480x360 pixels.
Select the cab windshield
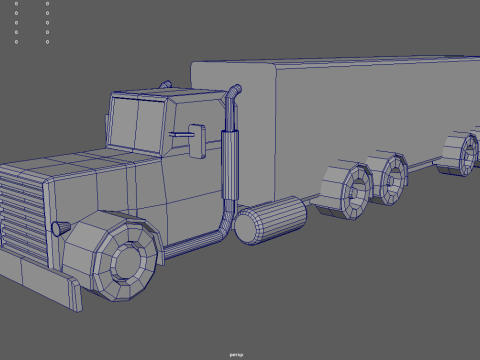tap(137, 124)
